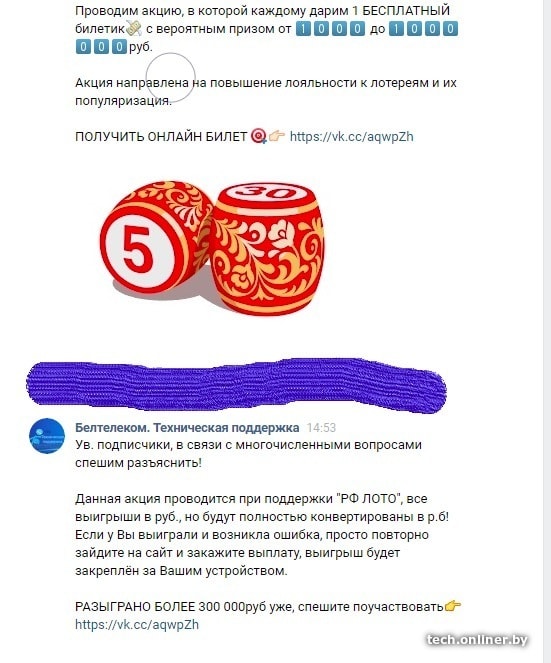Click floral pattern on the upright lotto barrel
The image size is (551, 663).
click(x=267, y=254)
